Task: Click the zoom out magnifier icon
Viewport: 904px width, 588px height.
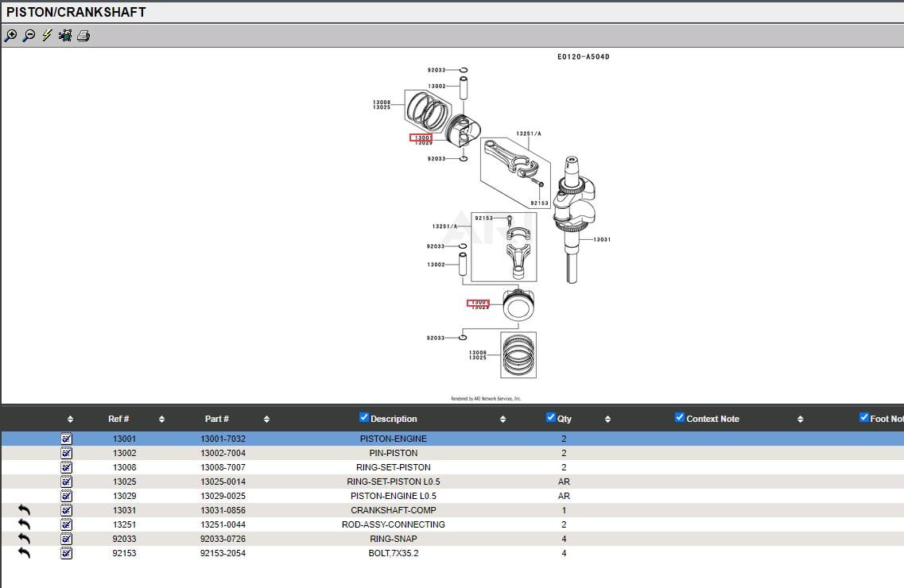Action: coord(29,36)
